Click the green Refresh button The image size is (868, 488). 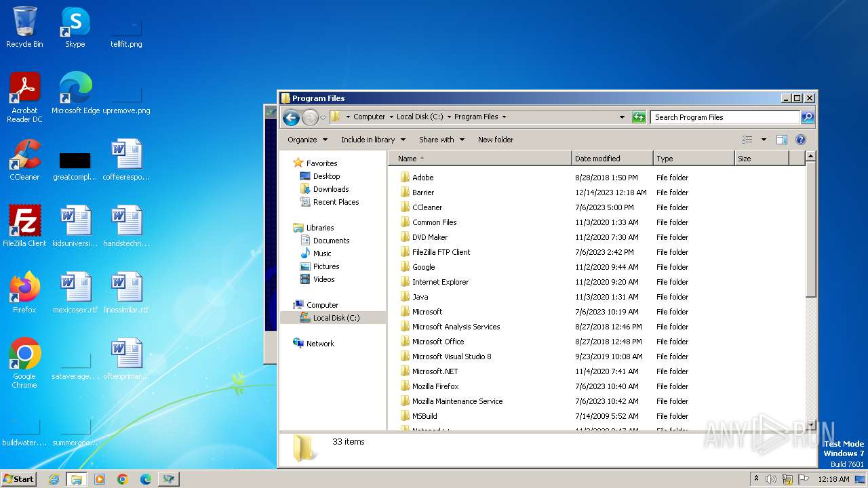coord(639,117)
